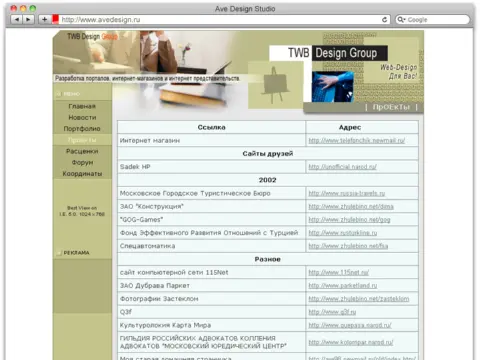Image resolution: width=480 pixels, height=360 pixels.
Task: Open the telefonchik.newmail.ru link
Action: [x=356, y=141]
